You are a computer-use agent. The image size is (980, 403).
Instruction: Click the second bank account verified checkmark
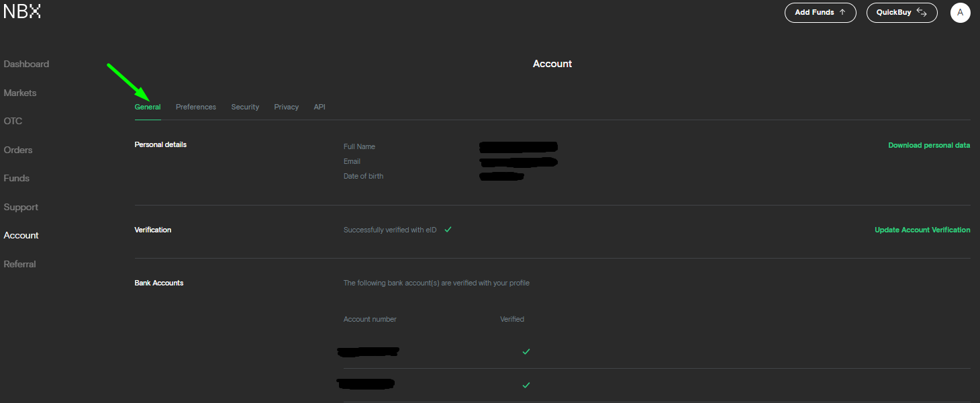click(526, 385)
